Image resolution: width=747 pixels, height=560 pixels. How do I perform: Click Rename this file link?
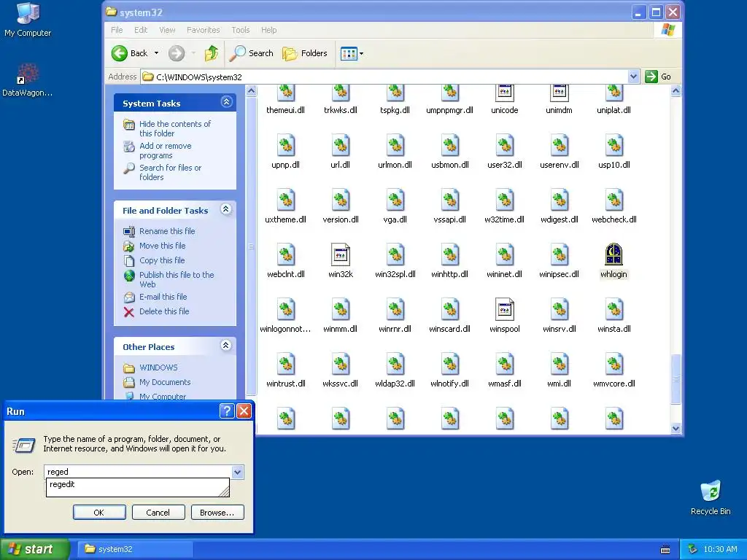(x=167, y=231)
